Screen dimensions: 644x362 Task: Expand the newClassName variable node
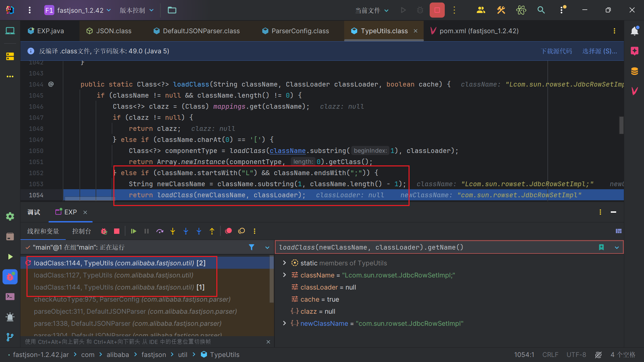pyautogui.click(x=284, y=323)
